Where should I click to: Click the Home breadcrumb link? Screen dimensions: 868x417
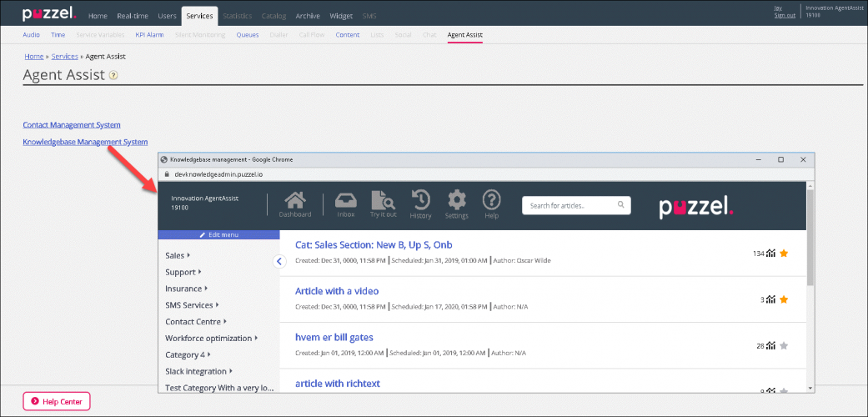[33, 57]
